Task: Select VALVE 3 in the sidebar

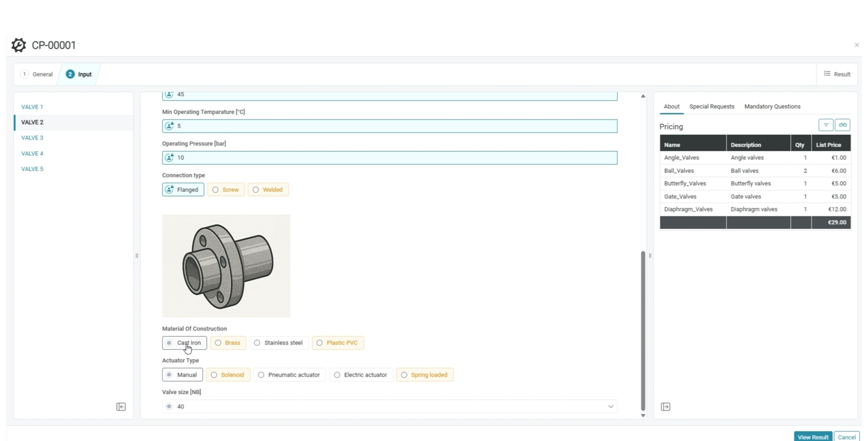Action: click(x=32, y=138)
